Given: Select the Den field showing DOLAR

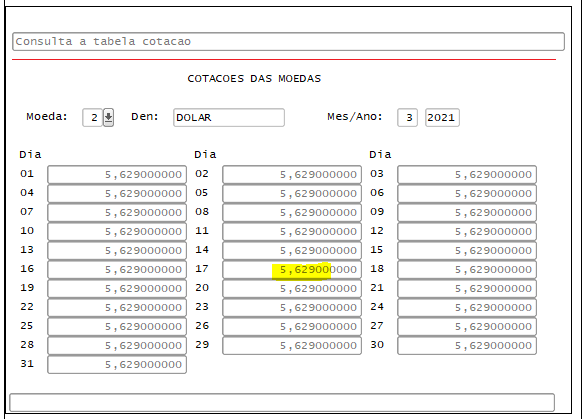Looking at the screenshot, I should click(x=229, y=118).
